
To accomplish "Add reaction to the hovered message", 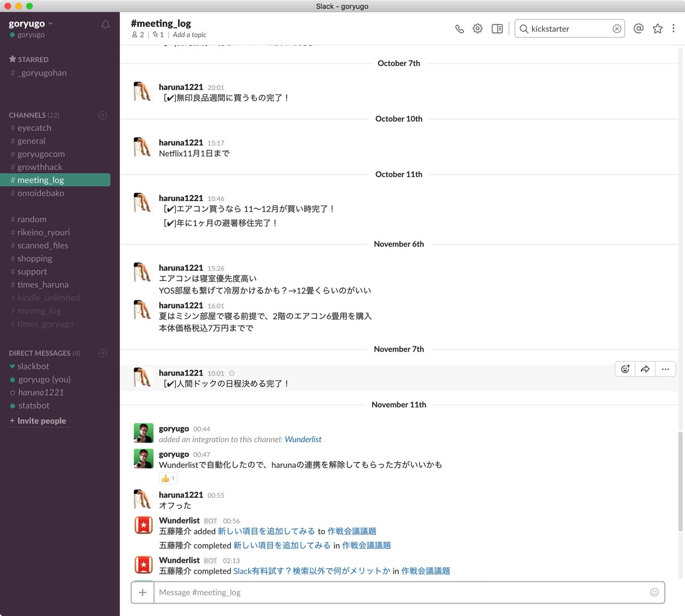I will tap(625, 369).
